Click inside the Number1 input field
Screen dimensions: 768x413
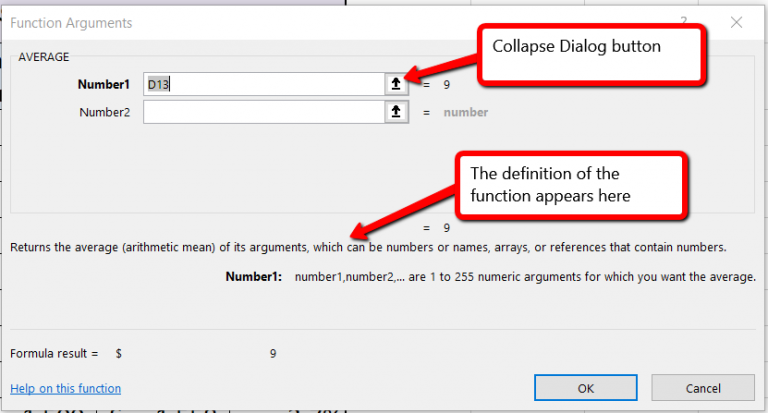[x=264, y=85]
